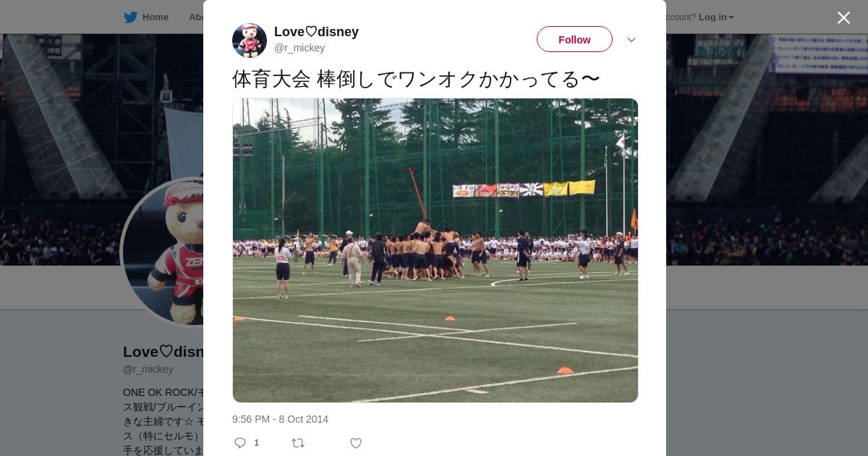Click the profile name Love♡disney in the background page
868x456 pixels.
[163, 352]
